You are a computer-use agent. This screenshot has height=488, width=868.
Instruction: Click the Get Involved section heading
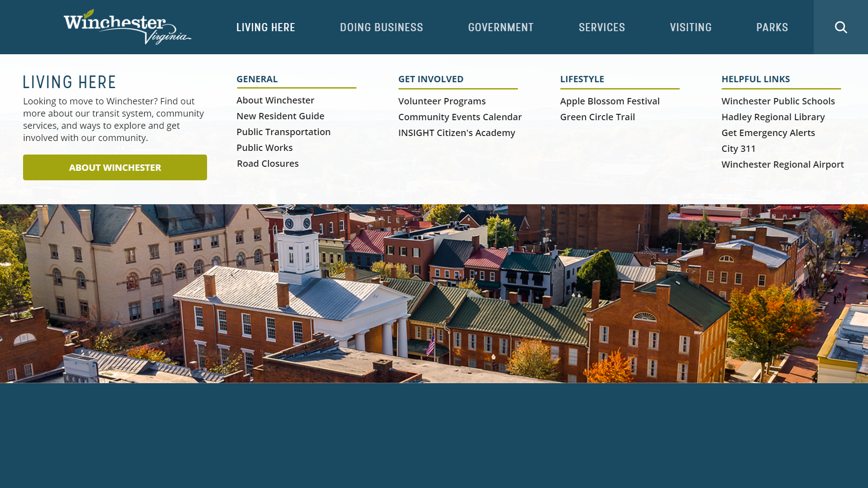pyautogui.click(x=431, y=79)
